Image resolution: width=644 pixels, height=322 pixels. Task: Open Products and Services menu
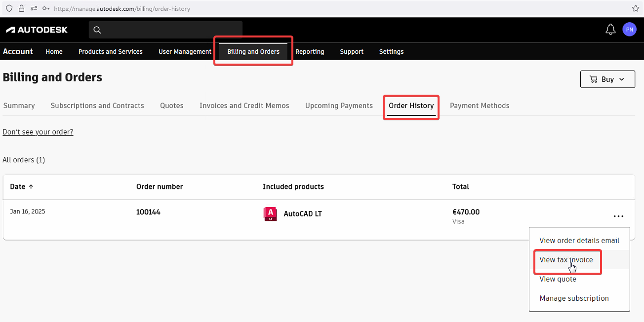coord(111,51)
